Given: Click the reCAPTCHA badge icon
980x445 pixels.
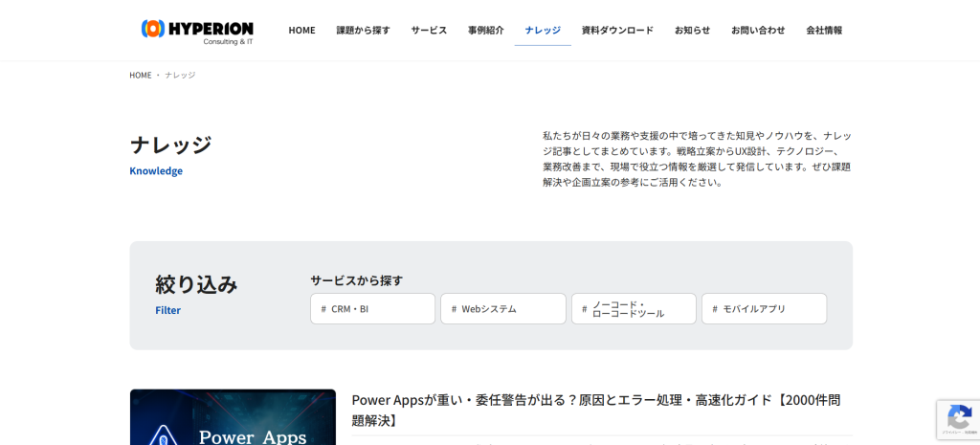Looking at the screenshot, I should pyautogui.click(x=958, y=417).
